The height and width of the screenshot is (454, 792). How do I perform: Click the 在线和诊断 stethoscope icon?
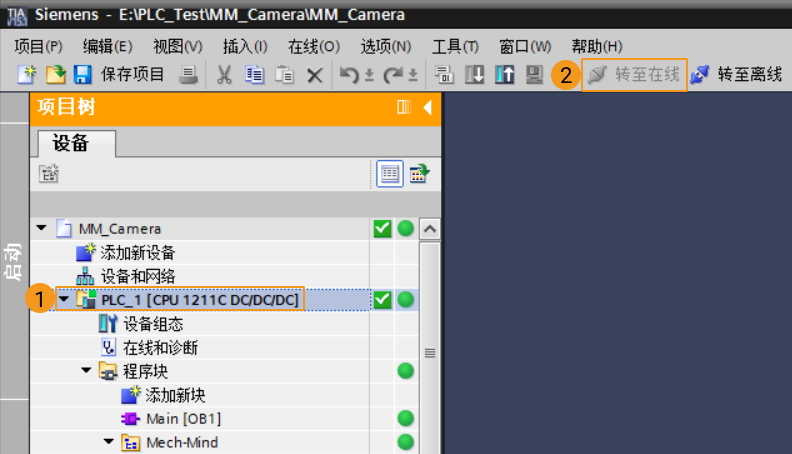tap(108, 347)
